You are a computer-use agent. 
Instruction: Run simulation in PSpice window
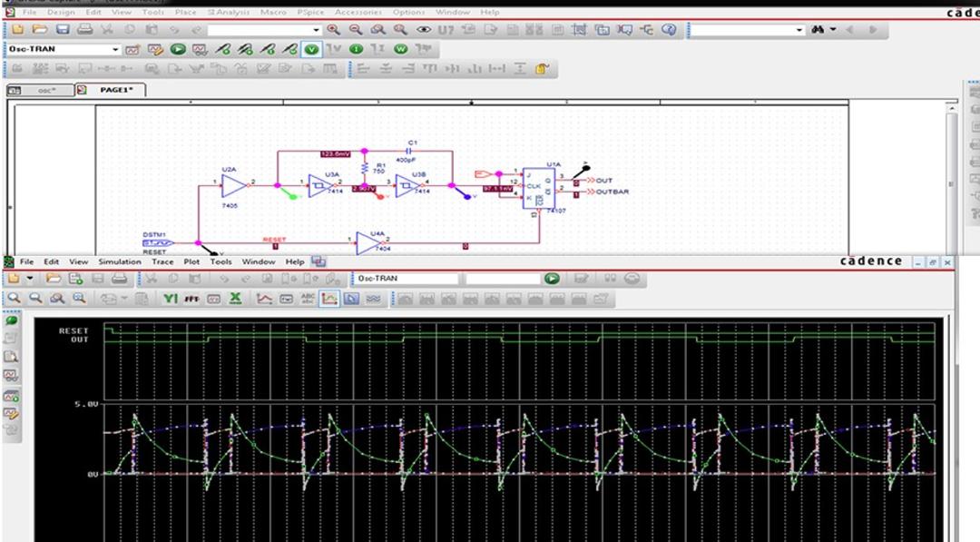(x=552, y=278)
